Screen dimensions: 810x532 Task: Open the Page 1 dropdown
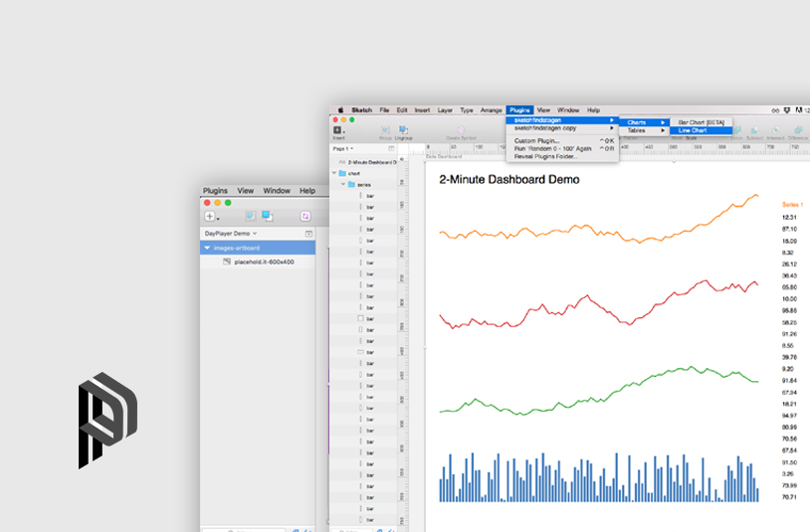click(x=341, y=148)
